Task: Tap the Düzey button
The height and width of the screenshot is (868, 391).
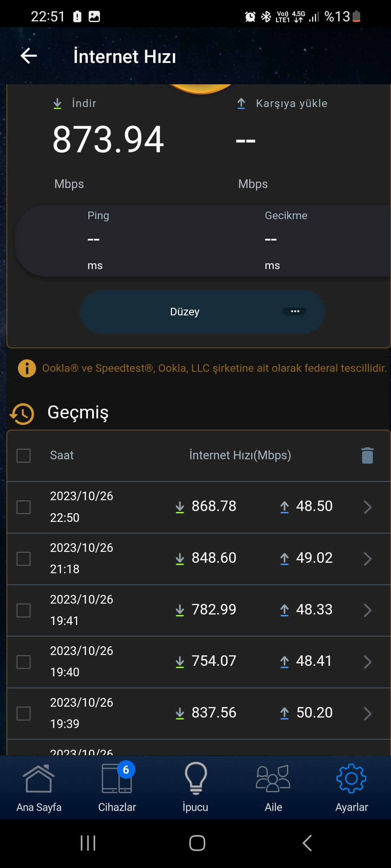Action: [x=202, y=312]
